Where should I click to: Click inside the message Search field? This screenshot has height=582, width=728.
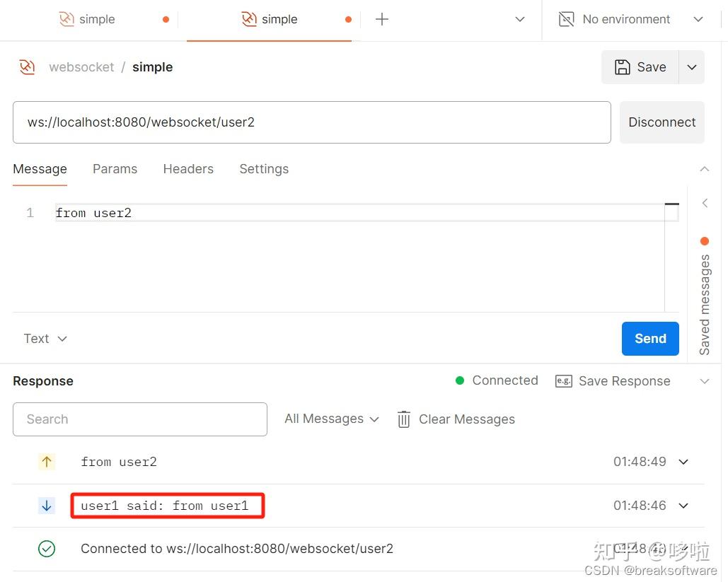[x=139, y=419]
